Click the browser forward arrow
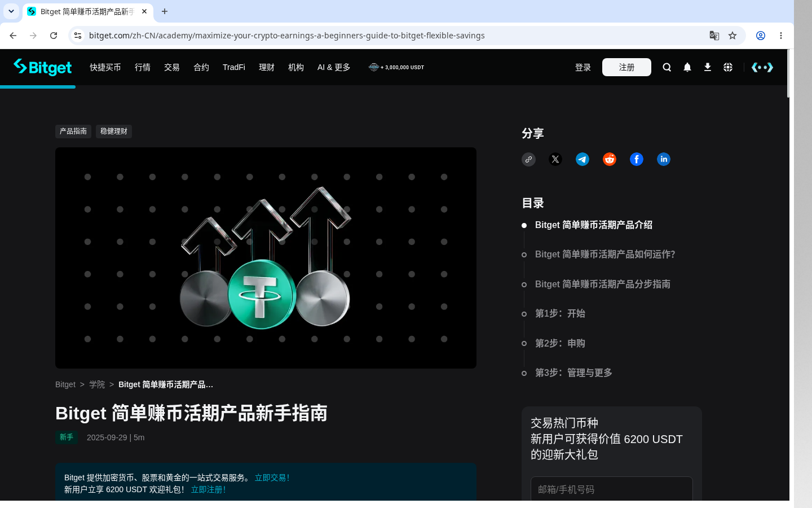 [33, 36]
